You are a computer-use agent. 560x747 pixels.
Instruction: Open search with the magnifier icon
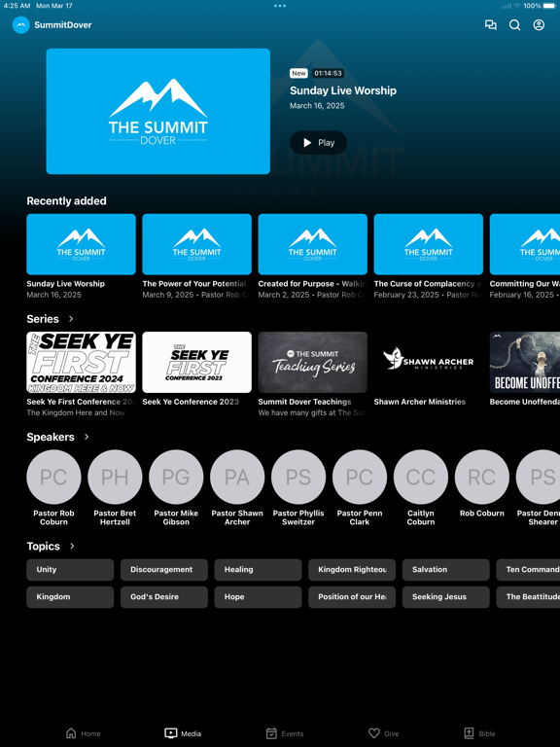tap(514, 24)
